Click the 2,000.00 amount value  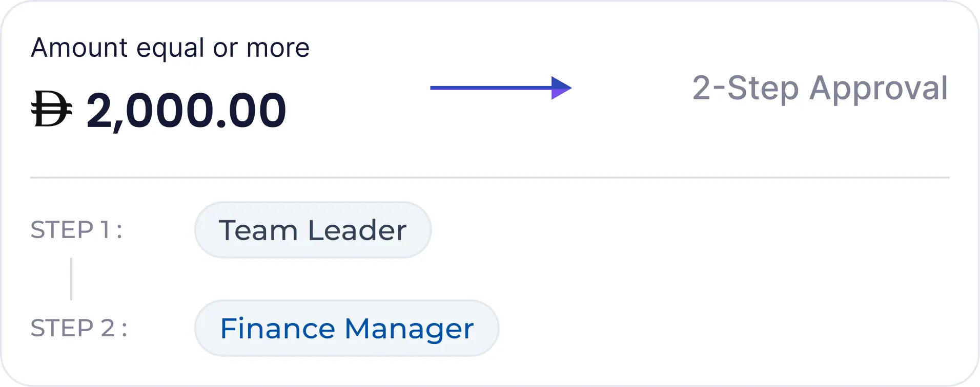click(186, 110)
